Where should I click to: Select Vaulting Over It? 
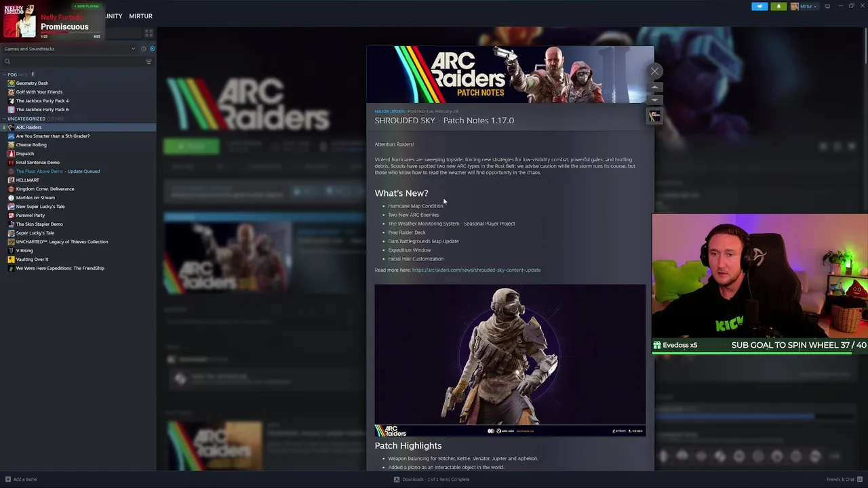click(x=33, y=260)
